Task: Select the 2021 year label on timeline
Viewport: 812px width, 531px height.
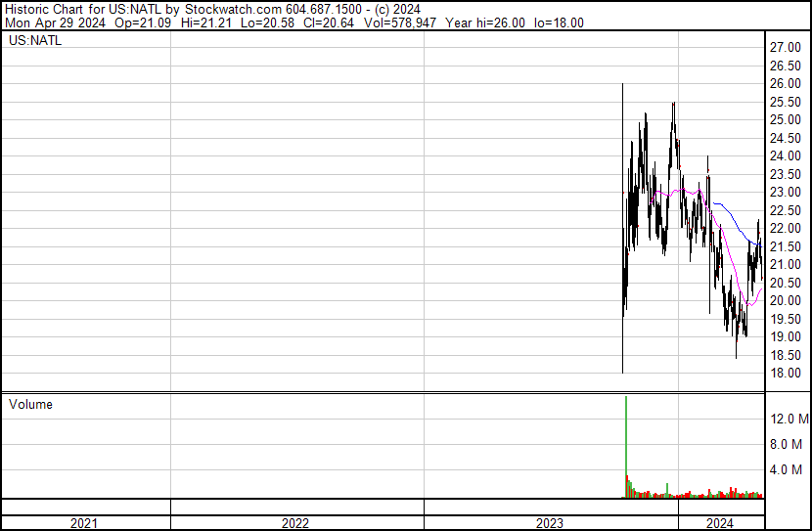Action: pos(84,523)
